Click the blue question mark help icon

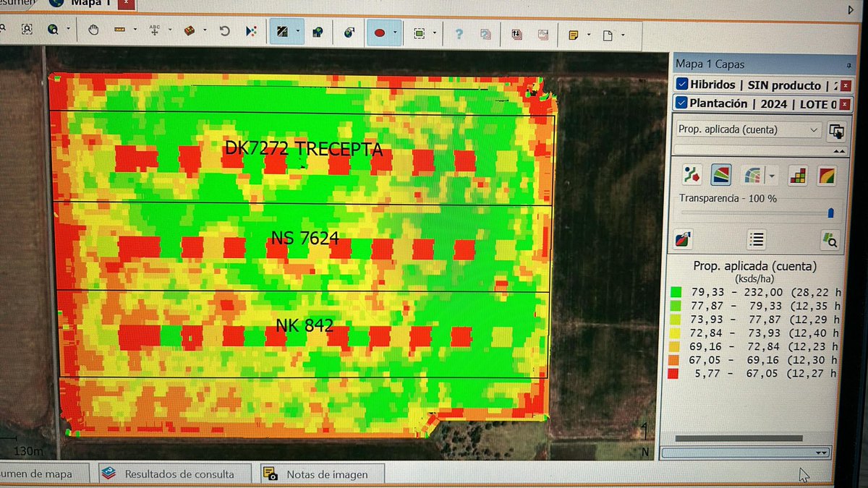coord(459,33)
